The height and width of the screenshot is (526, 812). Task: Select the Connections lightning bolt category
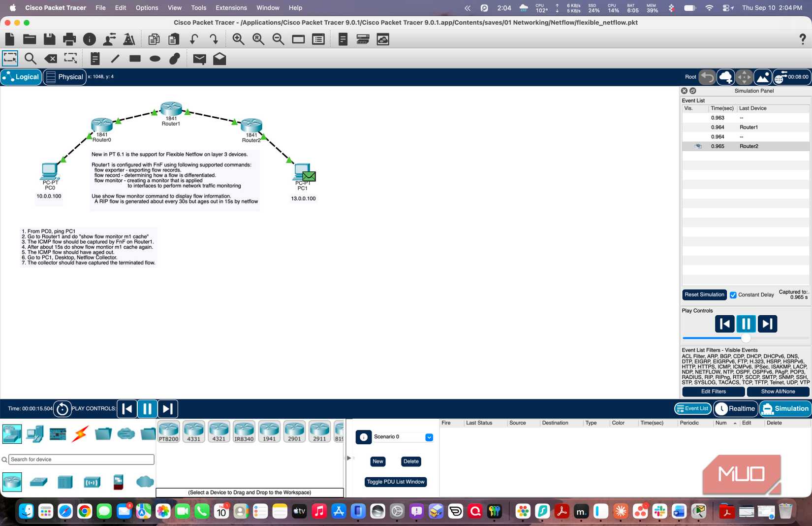[80, 433]
